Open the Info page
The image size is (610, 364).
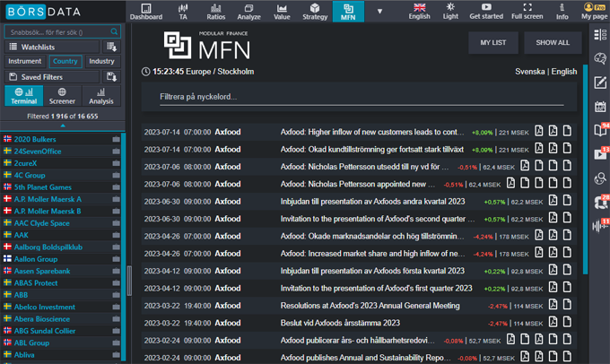point(562,12)
